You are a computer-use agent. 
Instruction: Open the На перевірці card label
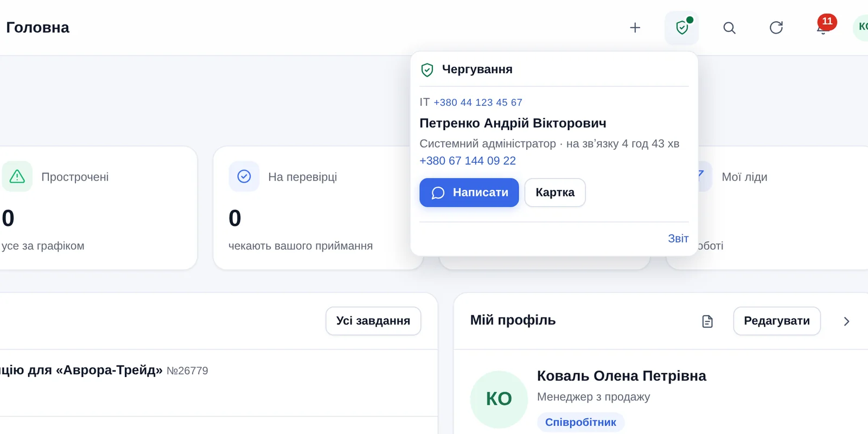click(302, 177)
